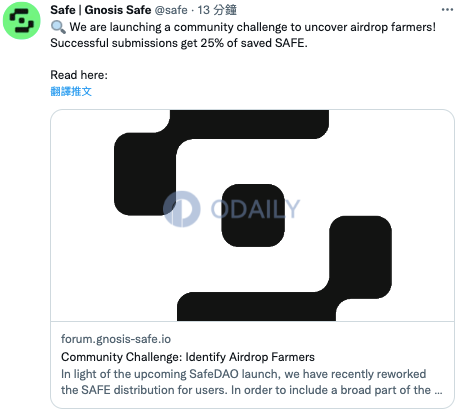
Task: Open Community Challenge: Identify Airdrop Farmers title
Action: click(x=188, y=357)
